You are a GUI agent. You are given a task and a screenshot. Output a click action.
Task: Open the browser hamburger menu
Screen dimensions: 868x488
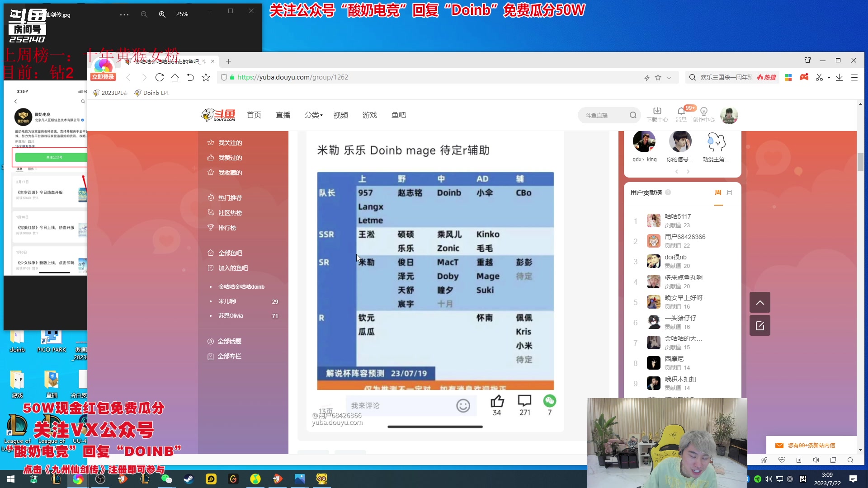(x=854, y=77)
